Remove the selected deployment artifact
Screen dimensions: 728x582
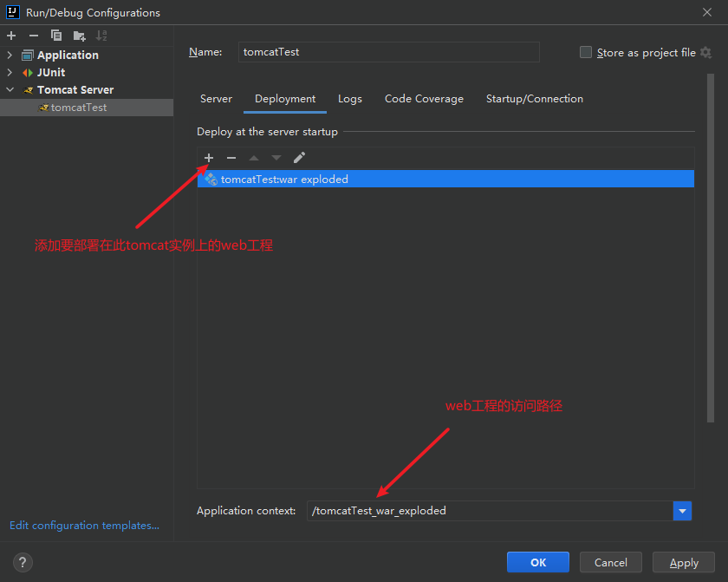click(231, 158)
